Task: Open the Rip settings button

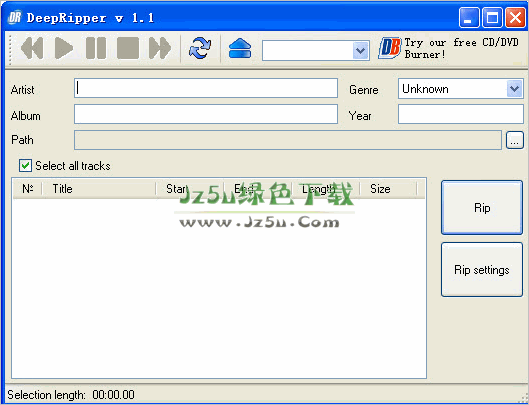Action: tap(482, 270)
